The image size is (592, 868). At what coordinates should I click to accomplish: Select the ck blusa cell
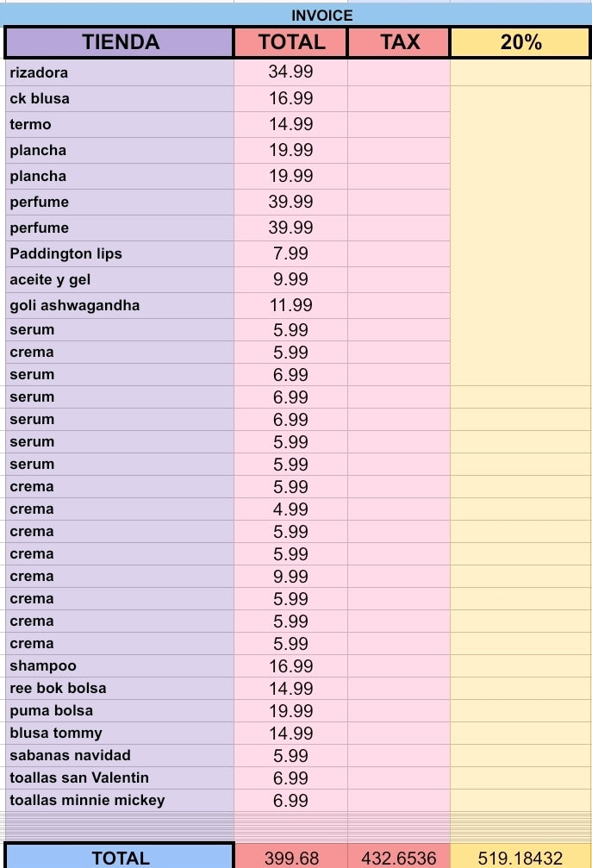point(120,98)
